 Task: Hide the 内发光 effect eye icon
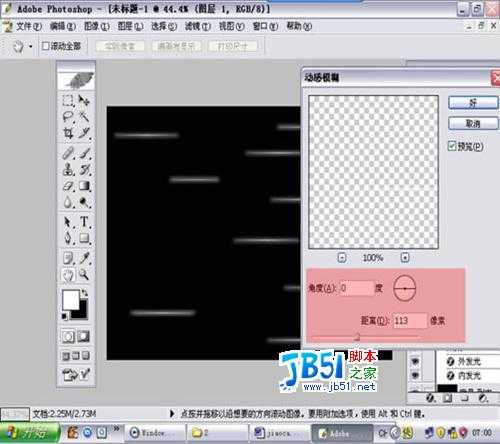[x=415, y=376]
